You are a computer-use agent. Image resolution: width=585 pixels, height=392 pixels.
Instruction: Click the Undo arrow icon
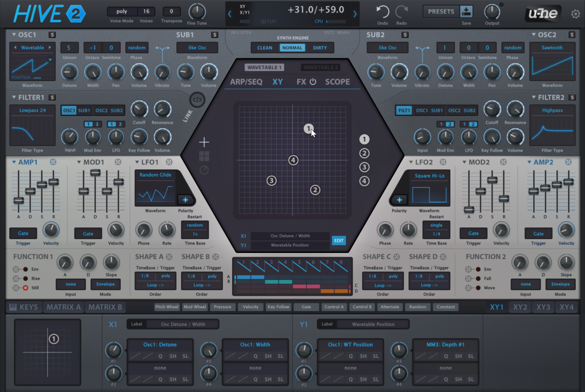383,12
